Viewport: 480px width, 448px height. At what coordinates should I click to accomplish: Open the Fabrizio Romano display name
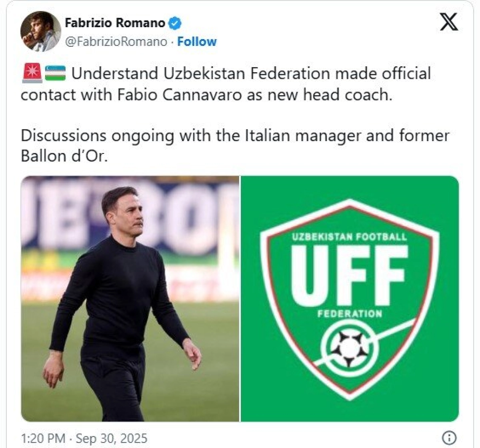115,23
